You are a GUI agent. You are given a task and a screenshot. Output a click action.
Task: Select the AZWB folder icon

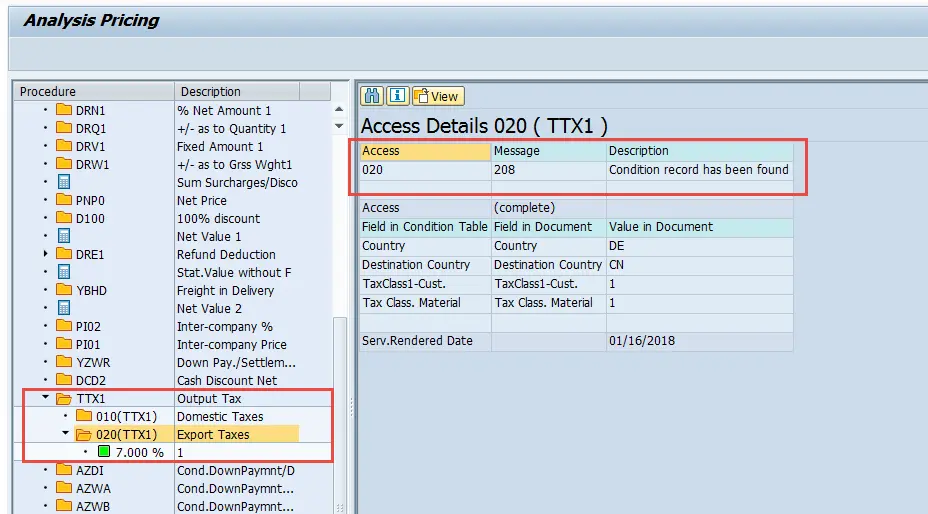tap(64, 506)
